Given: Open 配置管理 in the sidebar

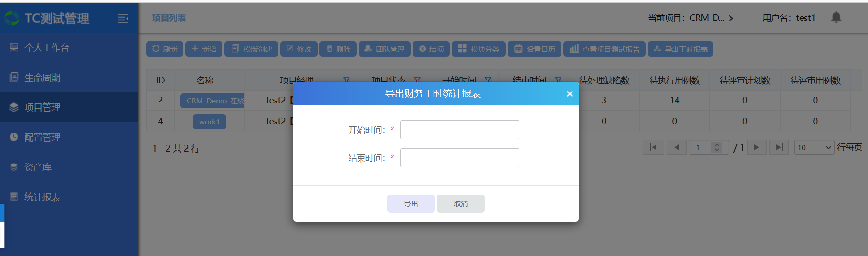Looking at the screenshot, I should (69, 137).
